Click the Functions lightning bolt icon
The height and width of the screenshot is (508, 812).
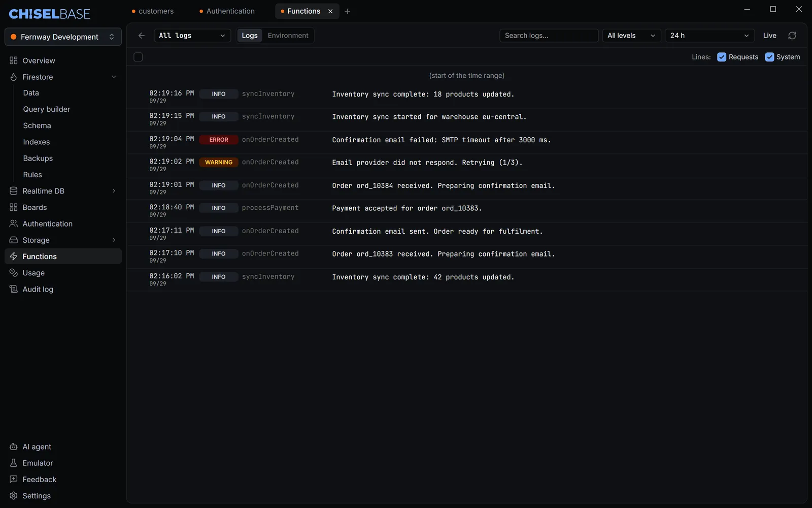point(14,257)
